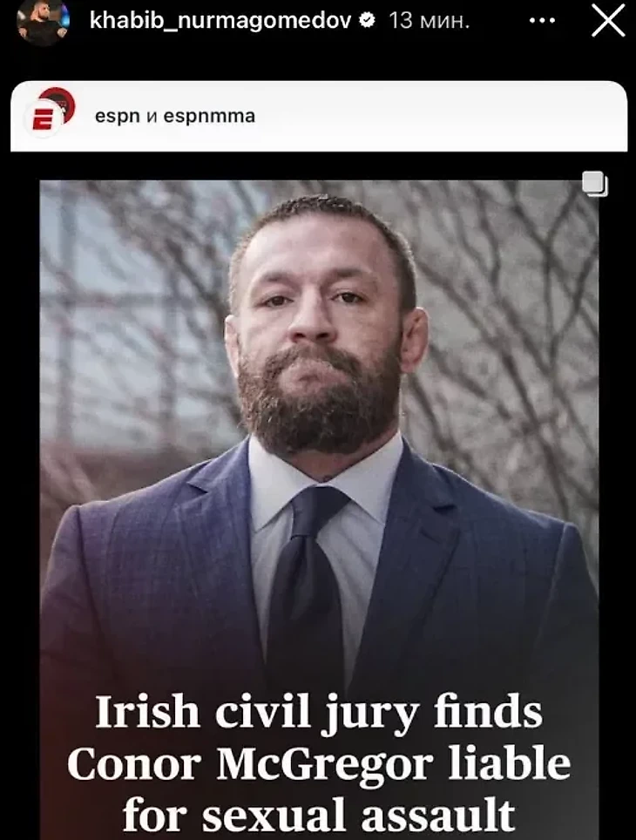Close the story with the X
This screenshot has width=636, height=840.
click(608, 22)
